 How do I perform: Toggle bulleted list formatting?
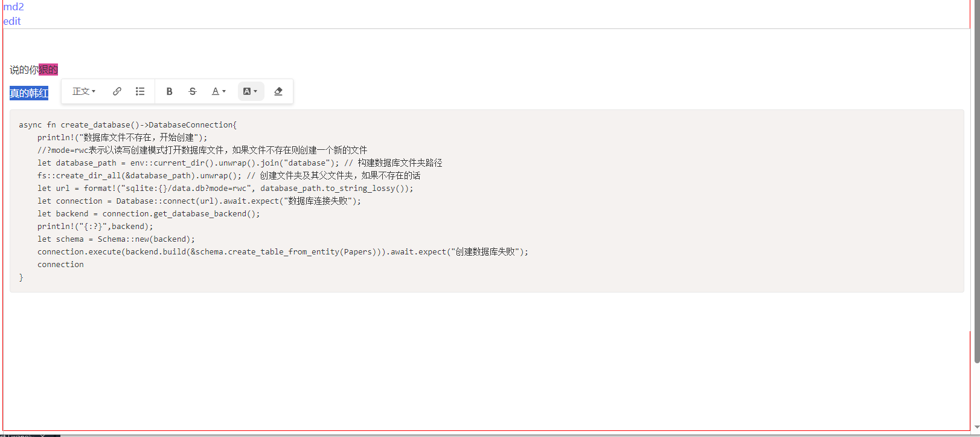[x=140, y=91]
